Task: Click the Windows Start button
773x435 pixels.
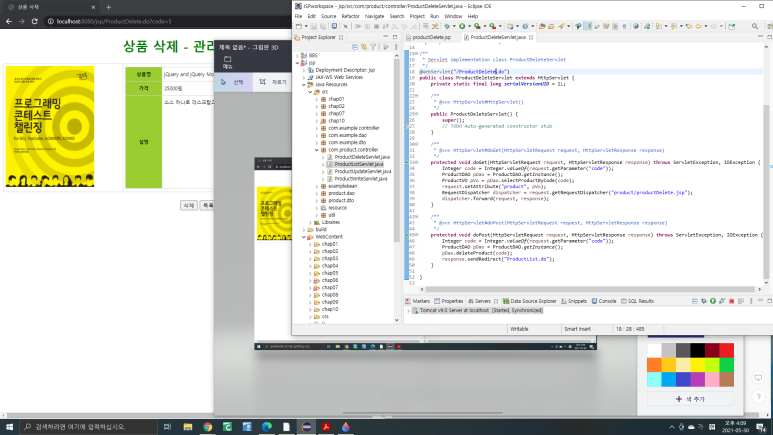Action: point(9,427)
